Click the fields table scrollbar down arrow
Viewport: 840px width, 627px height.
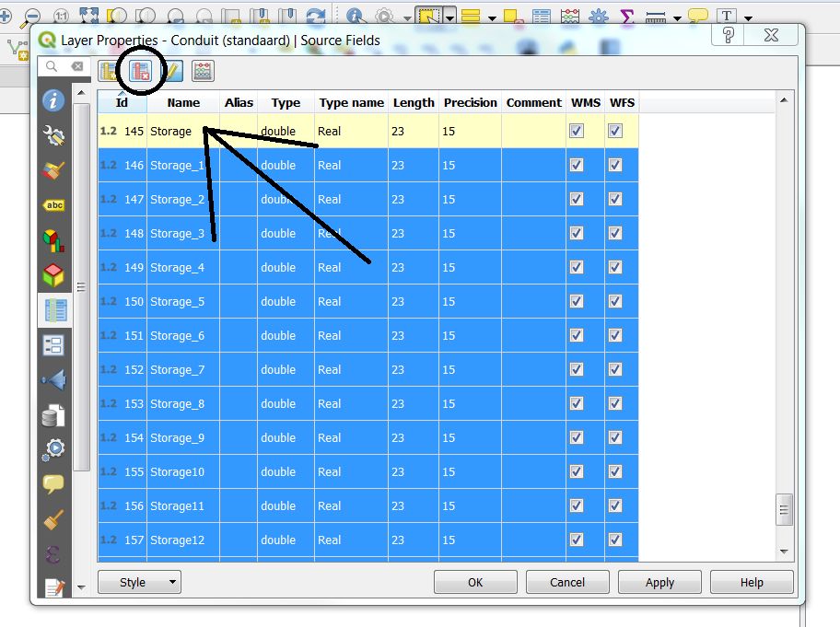point(785,552)
